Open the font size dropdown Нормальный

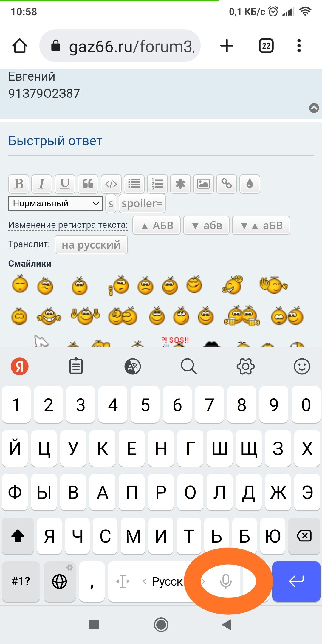[56, 204]
